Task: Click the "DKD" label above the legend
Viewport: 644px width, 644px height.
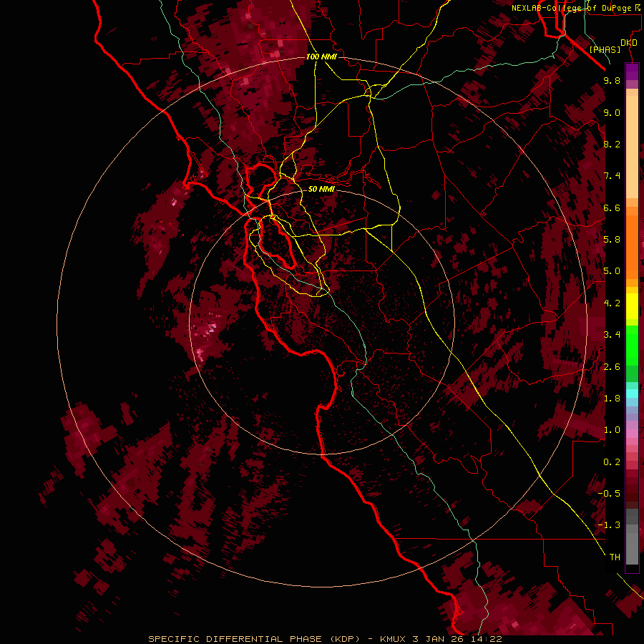Action: click(629, 43)
